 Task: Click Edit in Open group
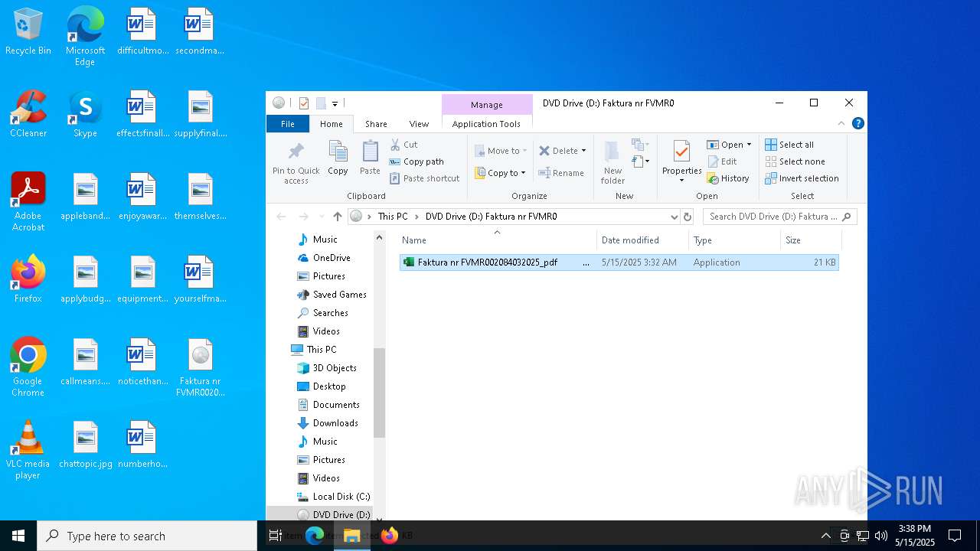coord(722,161)
